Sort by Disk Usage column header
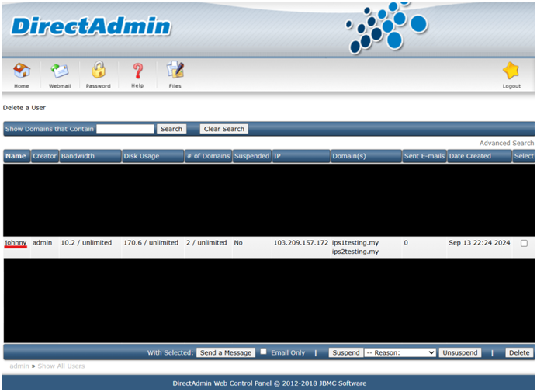This screenshot has height=392, width=537. pos(141,156)
